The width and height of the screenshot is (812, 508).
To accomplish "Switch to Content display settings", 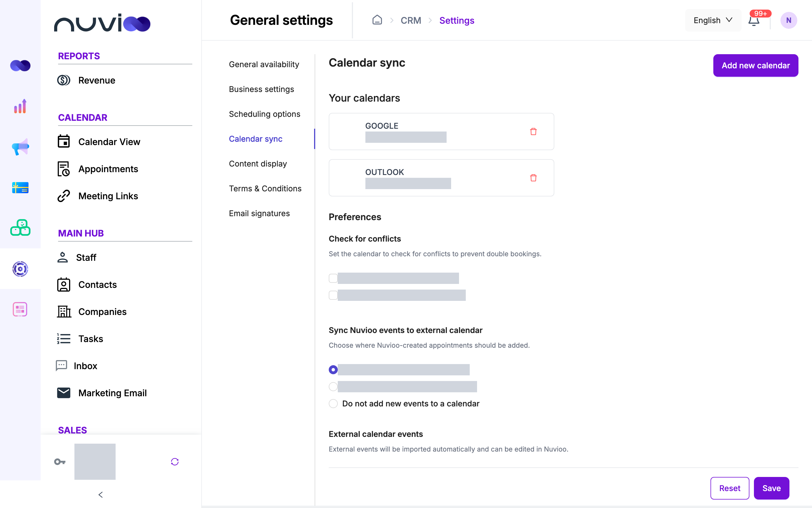I will (x=258, y=164).
